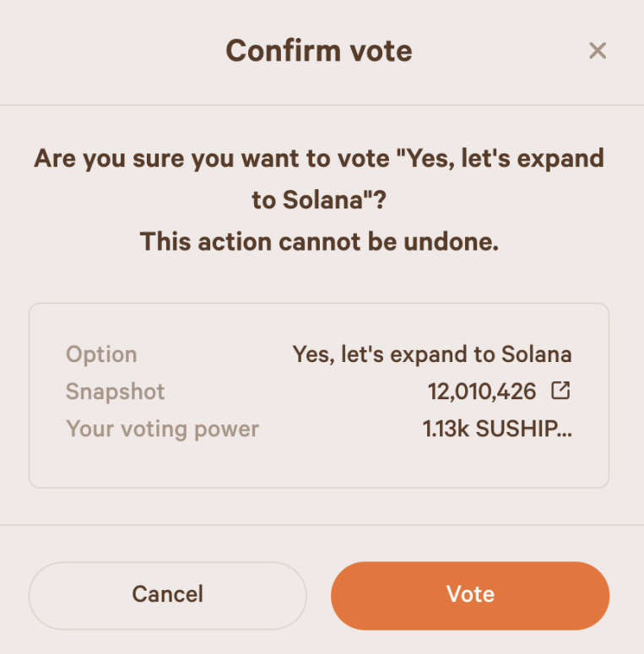This screenshot has width=644, height=654.
Task: Click the "Your voting power" label
Action: coord(162,429)
